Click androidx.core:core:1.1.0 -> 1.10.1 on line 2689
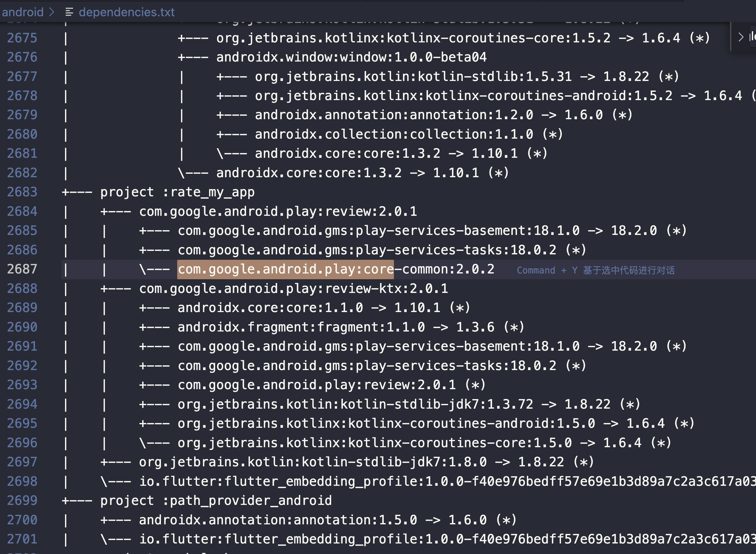 pos(324,308)
